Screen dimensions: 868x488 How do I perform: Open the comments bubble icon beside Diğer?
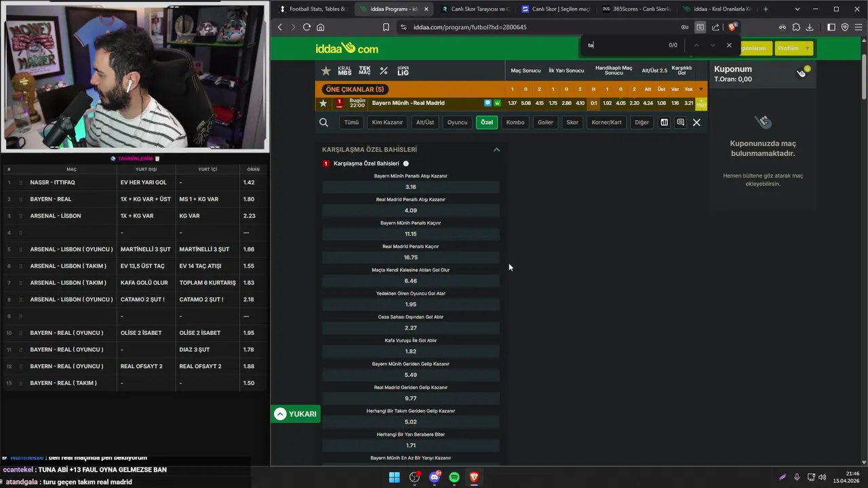pyautogui.click(x=680, y=123)
